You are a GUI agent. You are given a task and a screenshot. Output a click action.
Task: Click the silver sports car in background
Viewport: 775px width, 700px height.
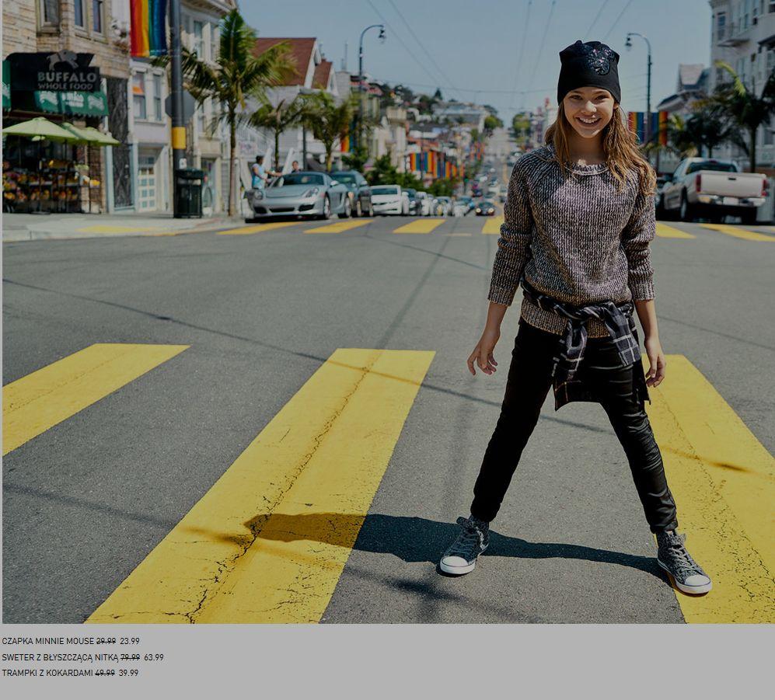pos(299,196)
